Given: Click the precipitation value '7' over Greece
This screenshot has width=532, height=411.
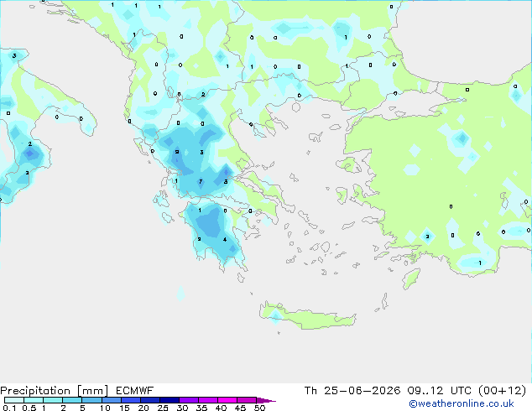Looking at the screenshot, I should [x=201, y=181].
